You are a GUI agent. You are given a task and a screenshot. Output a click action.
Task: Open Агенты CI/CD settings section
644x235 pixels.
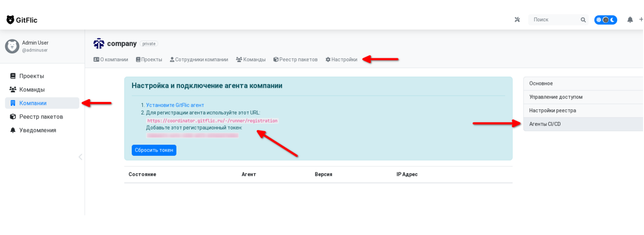584,124
